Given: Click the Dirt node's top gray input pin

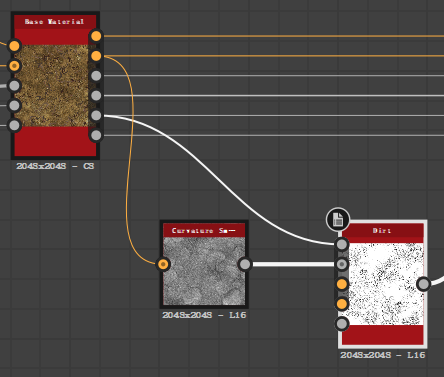Looking at the screenshot, I should pos(342,244).
